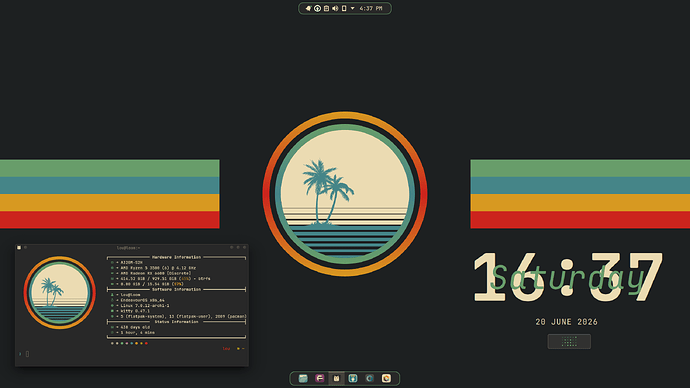Open the 4:37 PM clock
The image size is (690, 388).
pyautogui.click(x=371, y=8)
